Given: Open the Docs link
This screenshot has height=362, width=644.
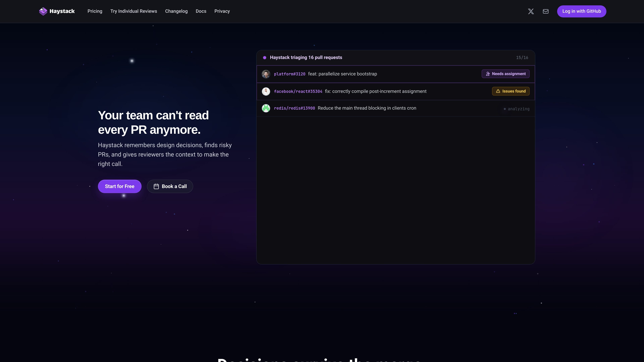Looking at the screenshot, I should [201, 11].
